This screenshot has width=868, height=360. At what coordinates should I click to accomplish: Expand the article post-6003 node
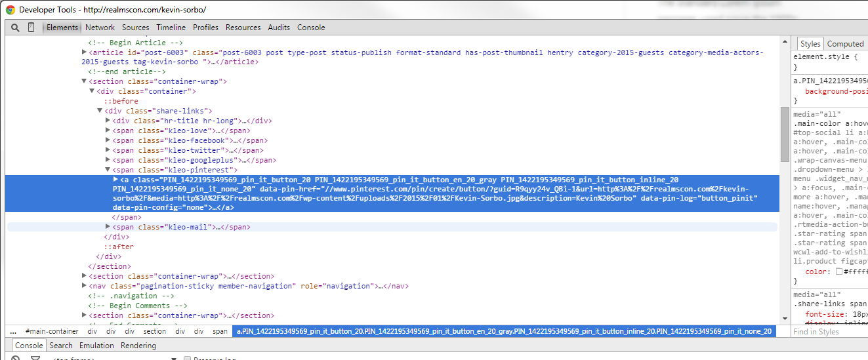click(x=84, y=52)
